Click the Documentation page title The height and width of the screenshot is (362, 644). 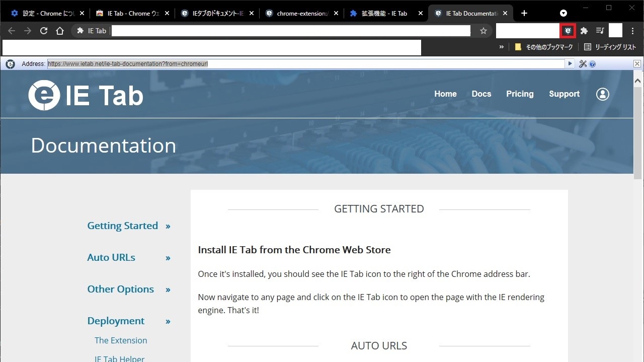tap(104, 146)
